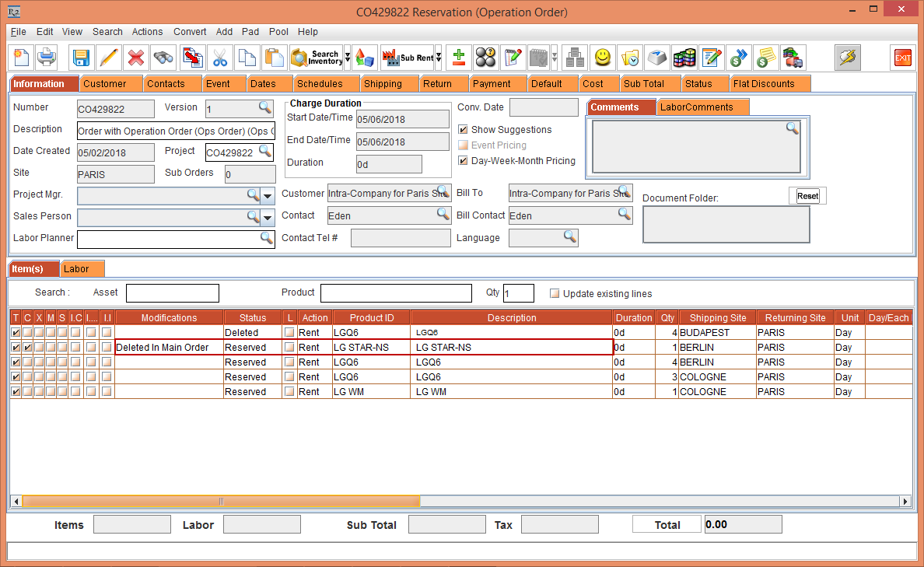Viewport: 924px width, 567px height.
Task: Open the Actions menu
Action: pos(147,32)
